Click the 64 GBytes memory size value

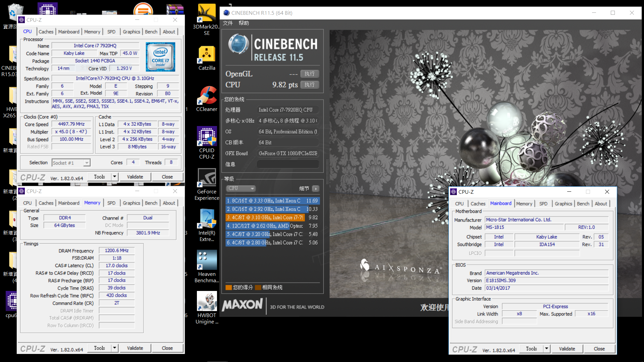pyautogui.click(x=65, y=225)
